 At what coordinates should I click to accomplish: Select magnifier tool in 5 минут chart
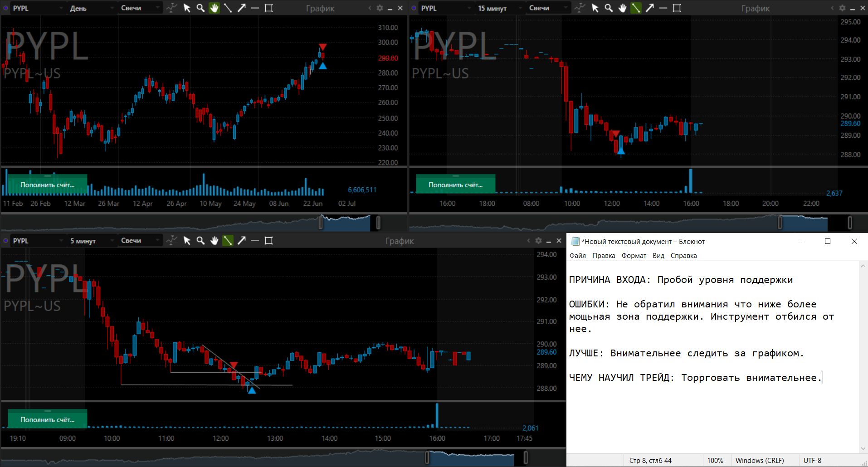point(200,240)
